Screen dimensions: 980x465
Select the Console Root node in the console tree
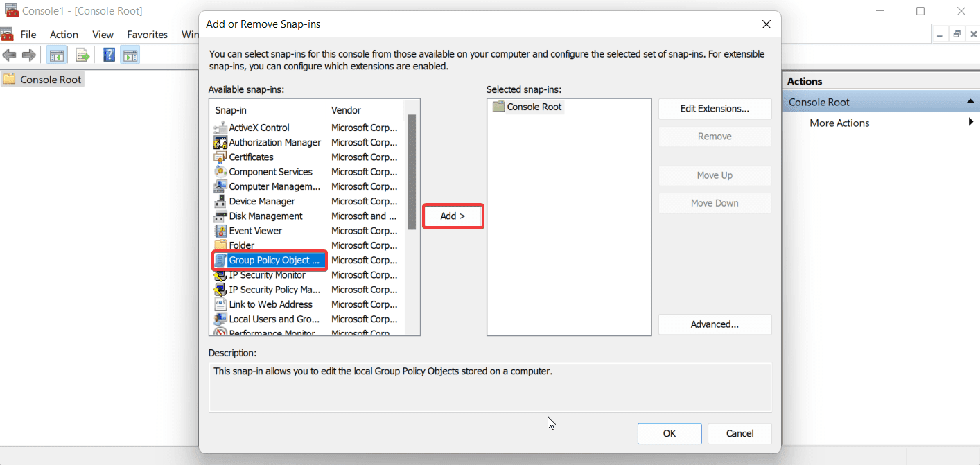click(x=43, y=79)
